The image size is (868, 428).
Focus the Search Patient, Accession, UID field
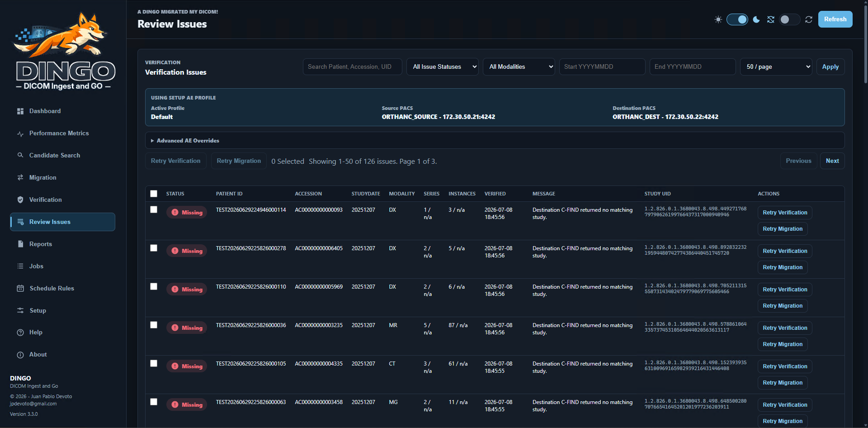(353, 67)
